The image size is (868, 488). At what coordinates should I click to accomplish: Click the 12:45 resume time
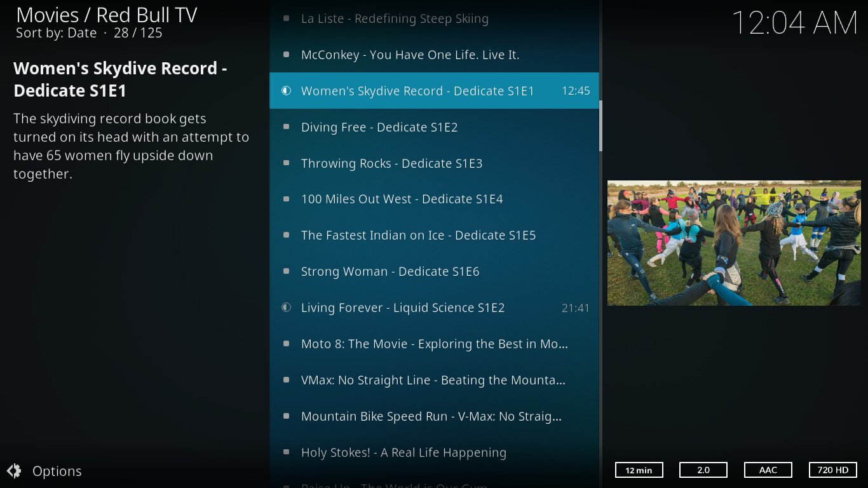click(576, 91)
